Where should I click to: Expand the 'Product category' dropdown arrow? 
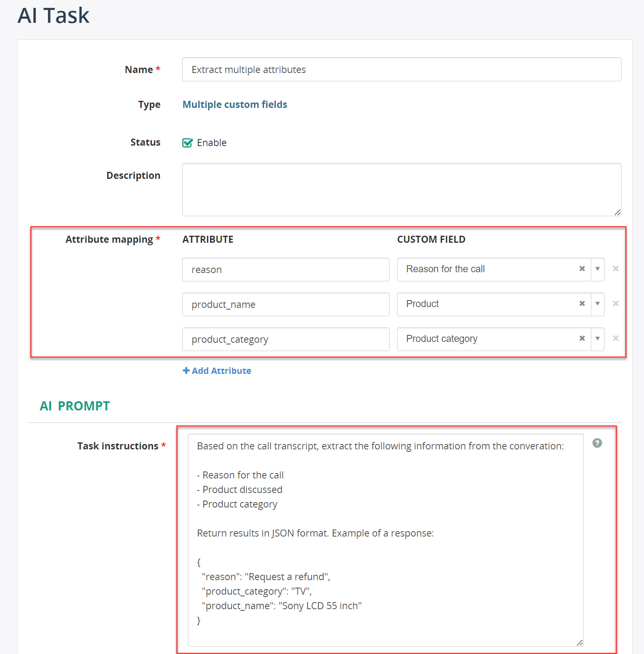(x=598, y=339)
